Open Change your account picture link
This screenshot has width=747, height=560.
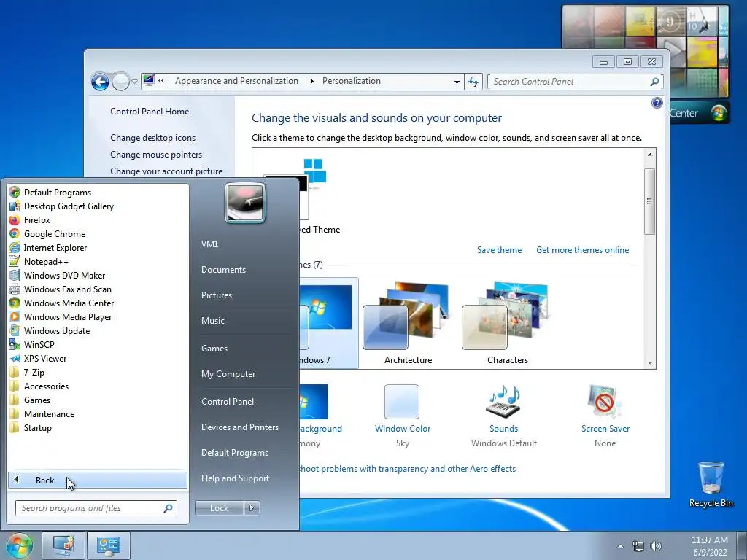(166, 171)
